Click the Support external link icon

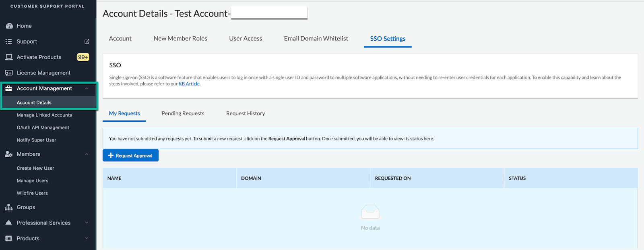point(87,42)
